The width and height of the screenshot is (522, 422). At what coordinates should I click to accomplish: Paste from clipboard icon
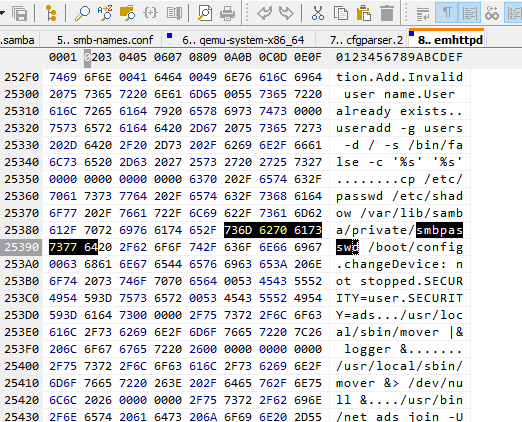pyautogui.click(x=364, y=13)
